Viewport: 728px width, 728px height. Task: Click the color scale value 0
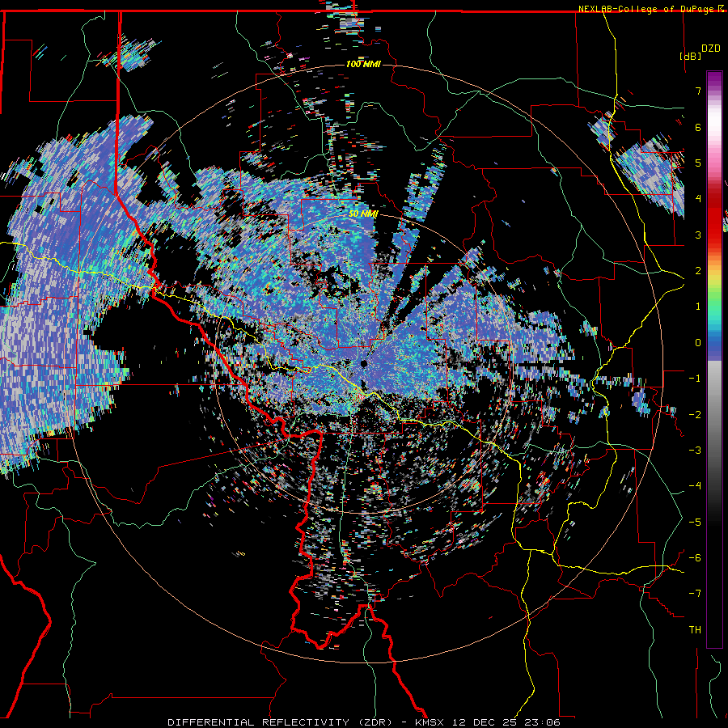[698, 343]
